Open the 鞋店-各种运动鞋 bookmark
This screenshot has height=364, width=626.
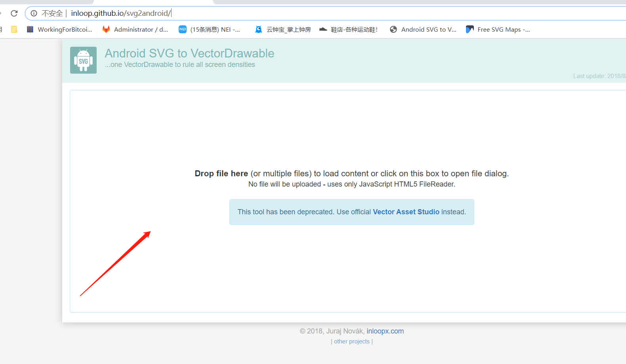pos(349,29)
